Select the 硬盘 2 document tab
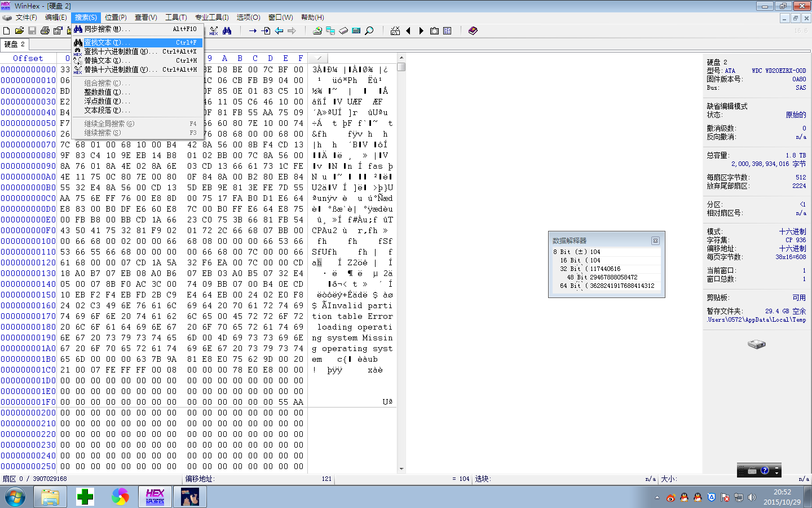 pyautogui.click(x=15, y=44)
